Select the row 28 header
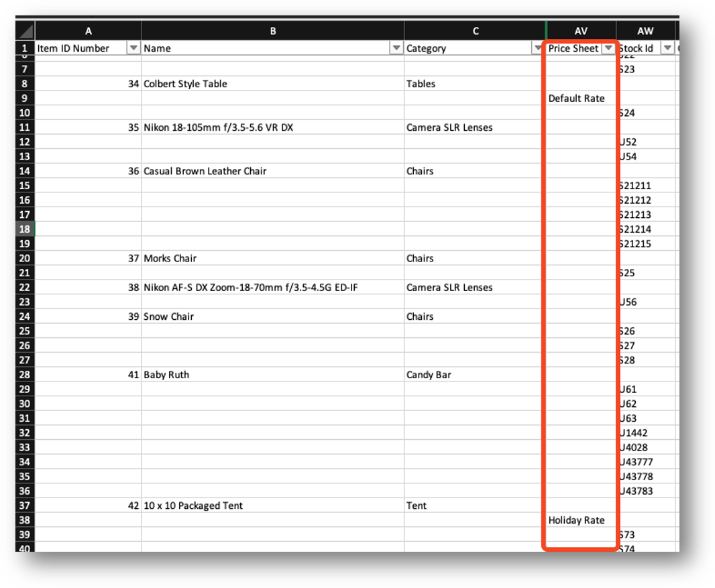This screenshot has width=715, height=588. click(x=25, y=375)
